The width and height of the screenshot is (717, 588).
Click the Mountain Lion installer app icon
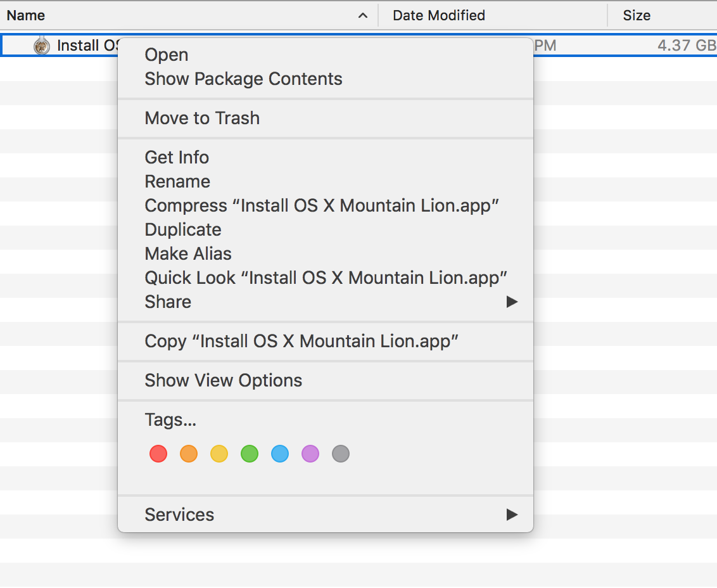click(42, 46)
